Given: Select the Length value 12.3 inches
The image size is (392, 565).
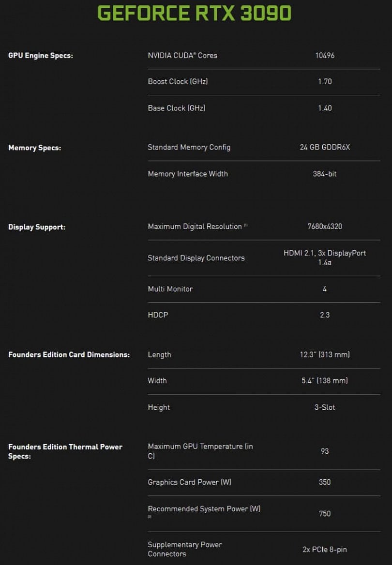Looking at the screenshot, I should pos(323,354).
